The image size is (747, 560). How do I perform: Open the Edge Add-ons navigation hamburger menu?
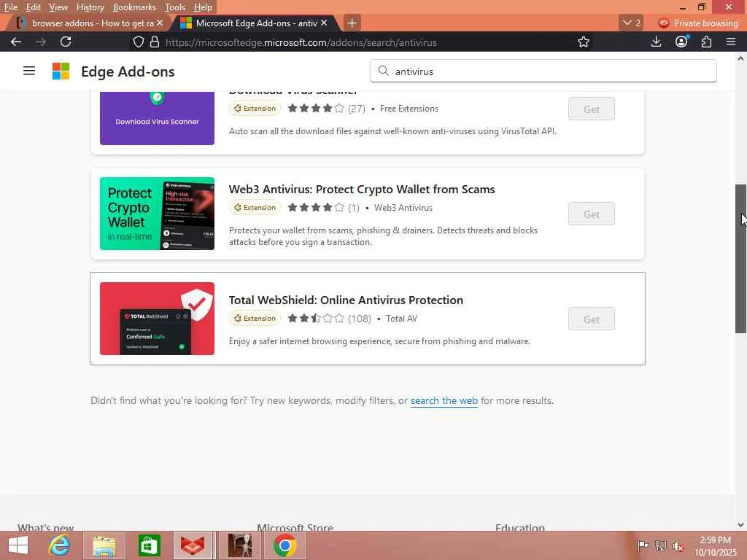pos(29,71)
